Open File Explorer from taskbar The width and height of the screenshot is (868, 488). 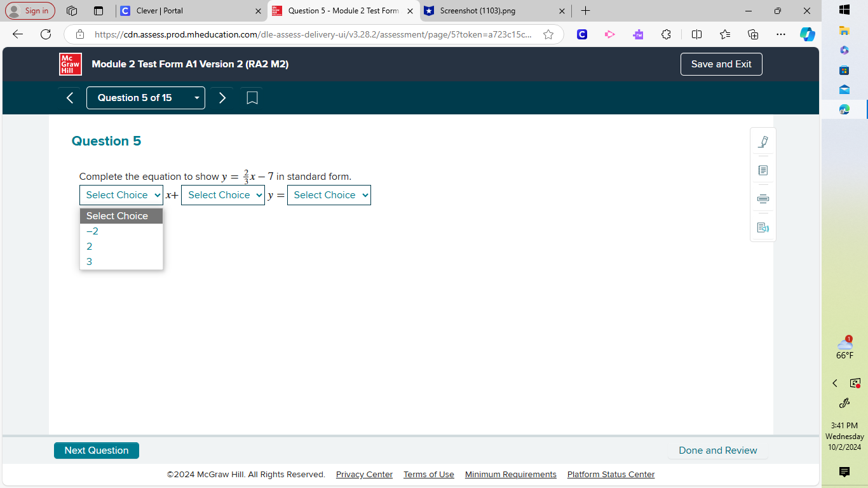(x=844, y=30)
